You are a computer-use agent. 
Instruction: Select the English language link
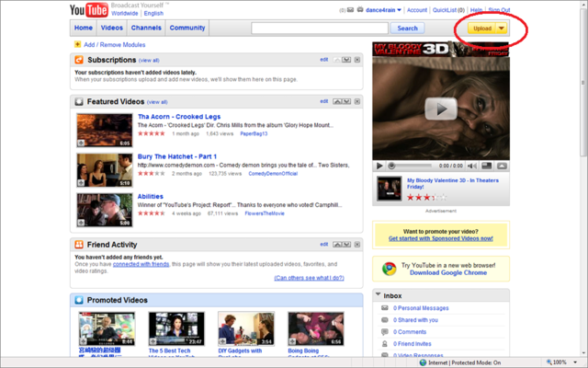153,14
